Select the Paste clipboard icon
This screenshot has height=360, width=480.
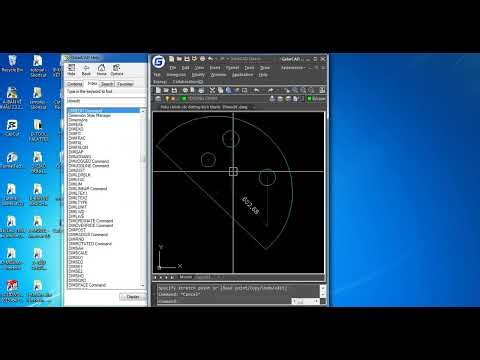[x=228, y=90]
